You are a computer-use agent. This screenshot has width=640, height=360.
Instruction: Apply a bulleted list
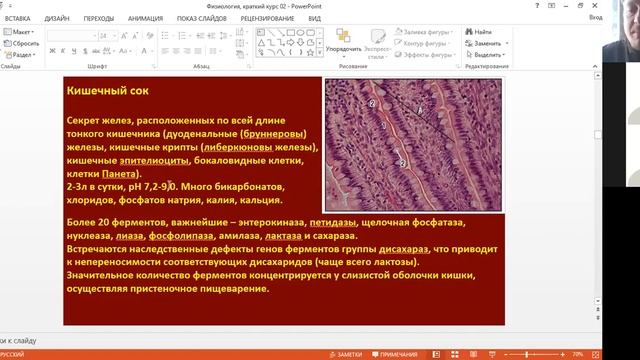point(165,36)
